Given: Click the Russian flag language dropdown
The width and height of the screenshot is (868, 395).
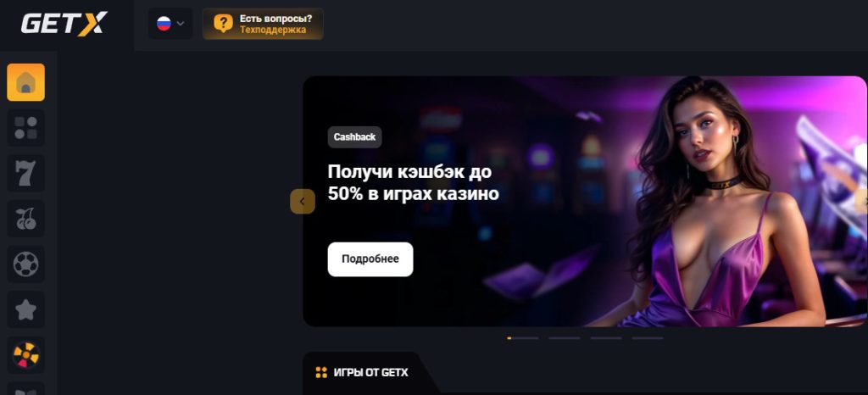Looking at the screenshot, I should tap(170, 24).
